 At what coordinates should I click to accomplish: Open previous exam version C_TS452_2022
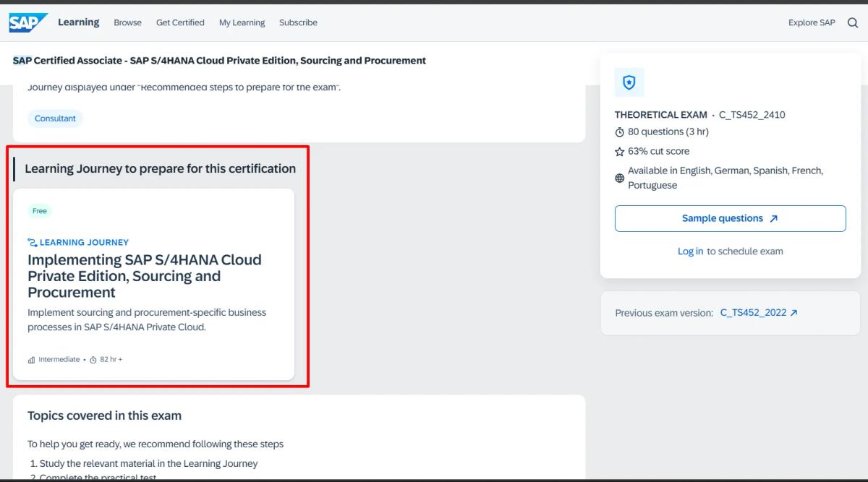click(759, 313)
